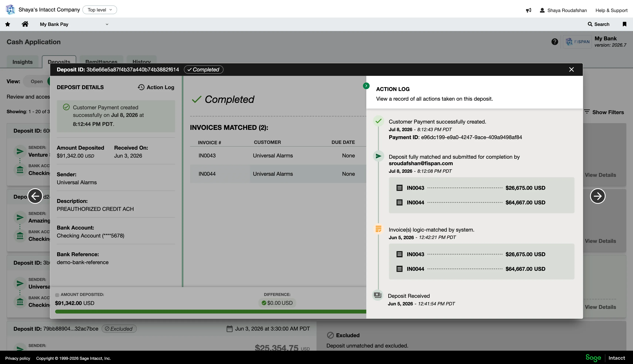
Task: Select the Deposits tab
Action: click(59, 62)
